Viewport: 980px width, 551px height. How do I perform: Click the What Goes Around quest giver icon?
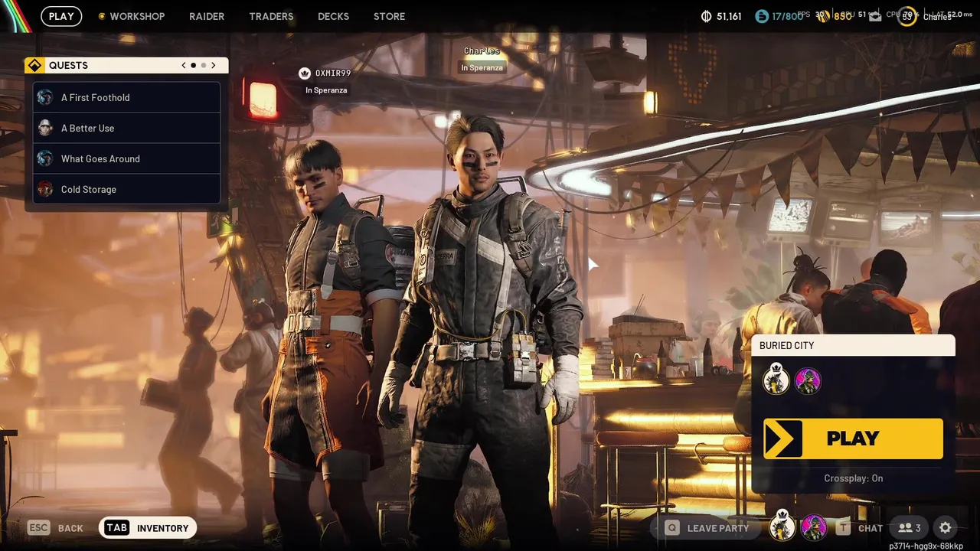45,158
